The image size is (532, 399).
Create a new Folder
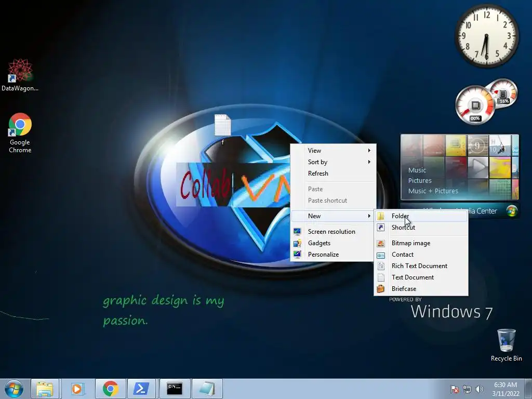pyautogui.click(x=421, y=216)
